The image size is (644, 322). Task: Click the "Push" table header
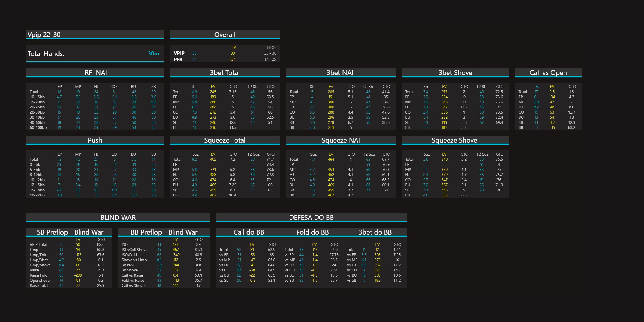(x=95, y=140)
